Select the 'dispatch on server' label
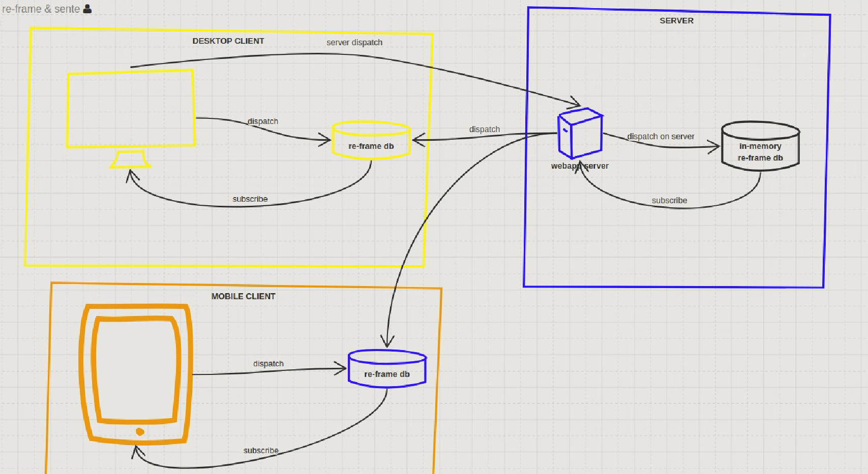 pos(661,137)
